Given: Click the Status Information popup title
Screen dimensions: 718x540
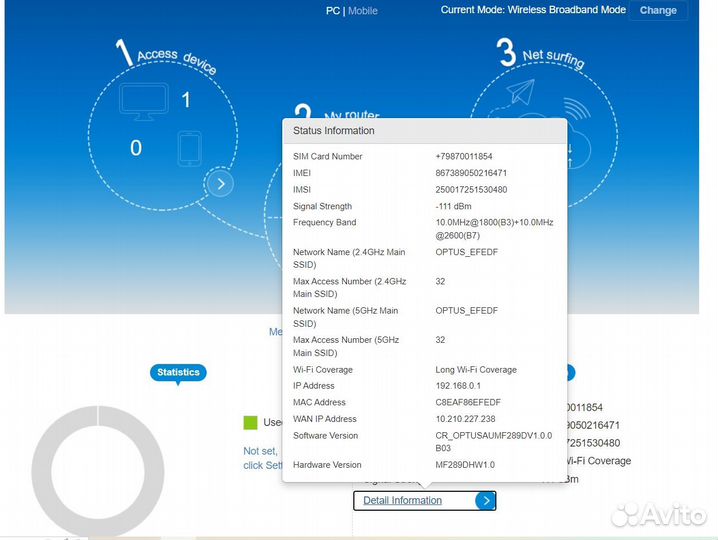Looking at the screenshot, I should pos(334,131).
